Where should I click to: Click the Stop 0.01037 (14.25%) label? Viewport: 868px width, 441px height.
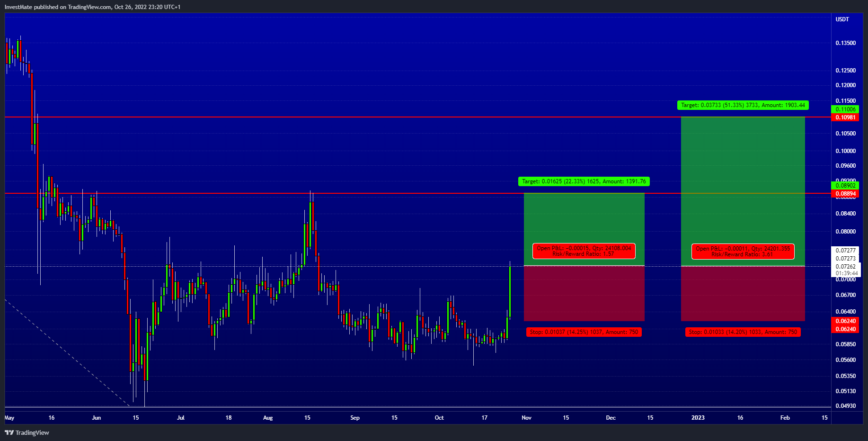click(584, 332)
